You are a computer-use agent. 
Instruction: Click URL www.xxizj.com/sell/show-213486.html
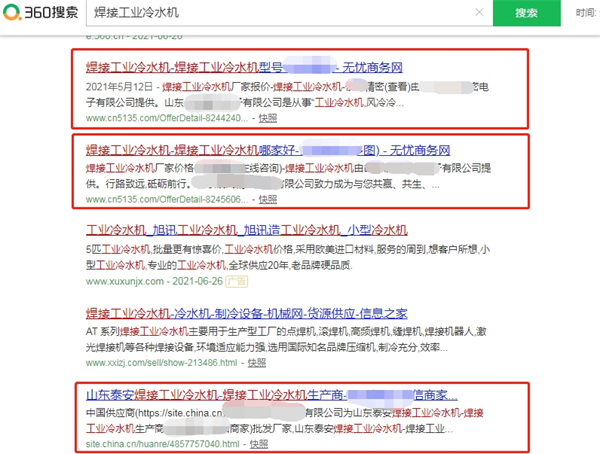[161, 363]
